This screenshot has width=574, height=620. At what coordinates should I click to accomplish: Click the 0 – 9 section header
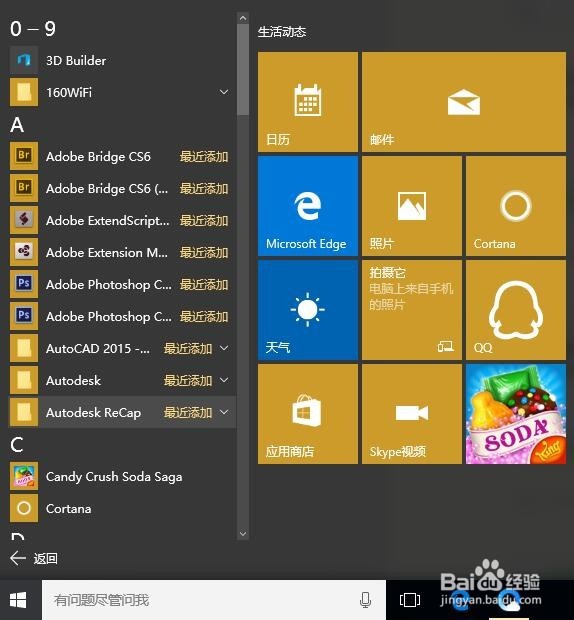[33, 29]
